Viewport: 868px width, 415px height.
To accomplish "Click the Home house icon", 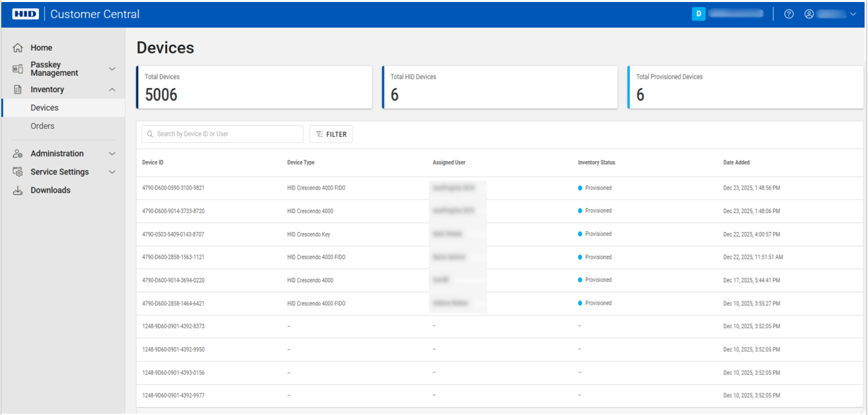I will [x=18, y=48].
